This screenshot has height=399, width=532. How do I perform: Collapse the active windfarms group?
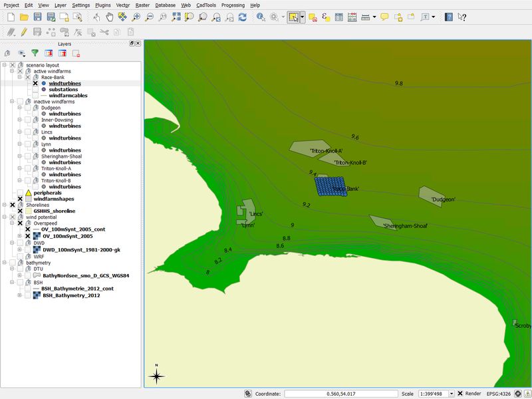[11, 71]
